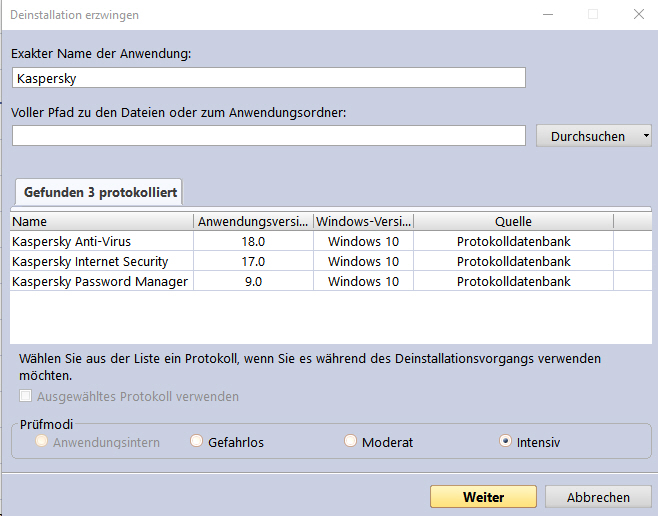Viewport: 658px width, 516px height.
Task: Minimize the Deinstallation erzwingen window
Action: [x=548, y=15]
